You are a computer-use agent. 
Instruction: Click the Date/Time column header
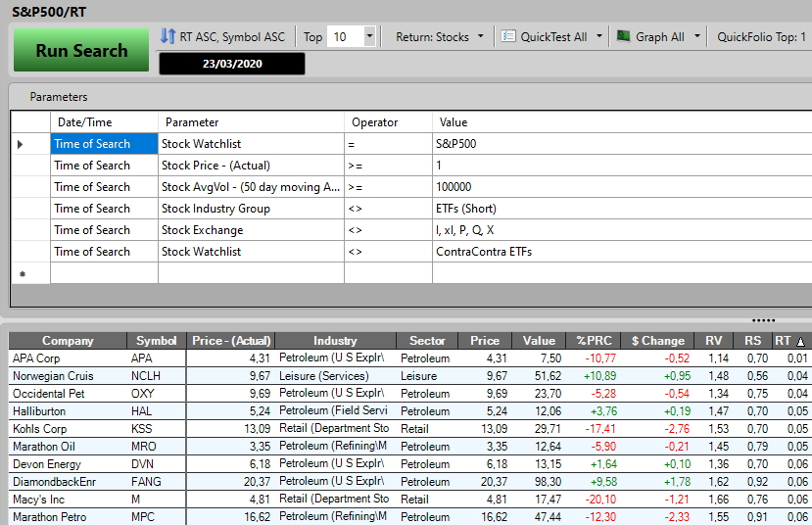104,122
